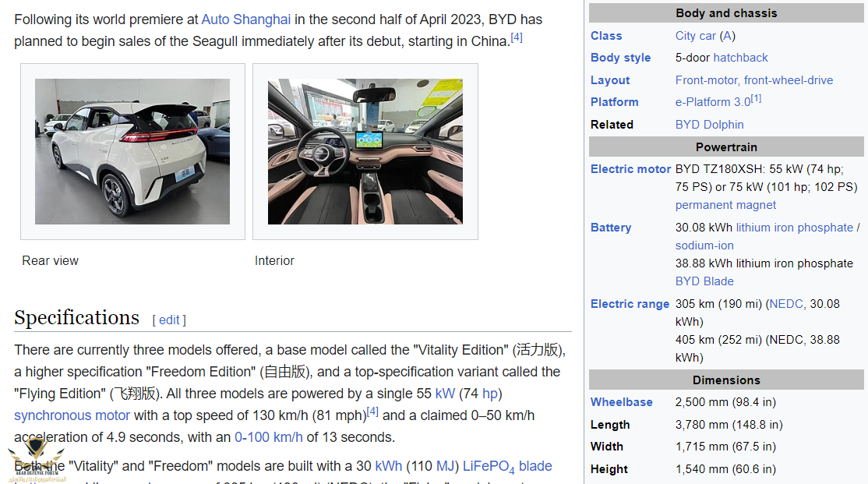
Task: Open Front-motor, front-wheel-drive layout link
Action: click(753, 80)
